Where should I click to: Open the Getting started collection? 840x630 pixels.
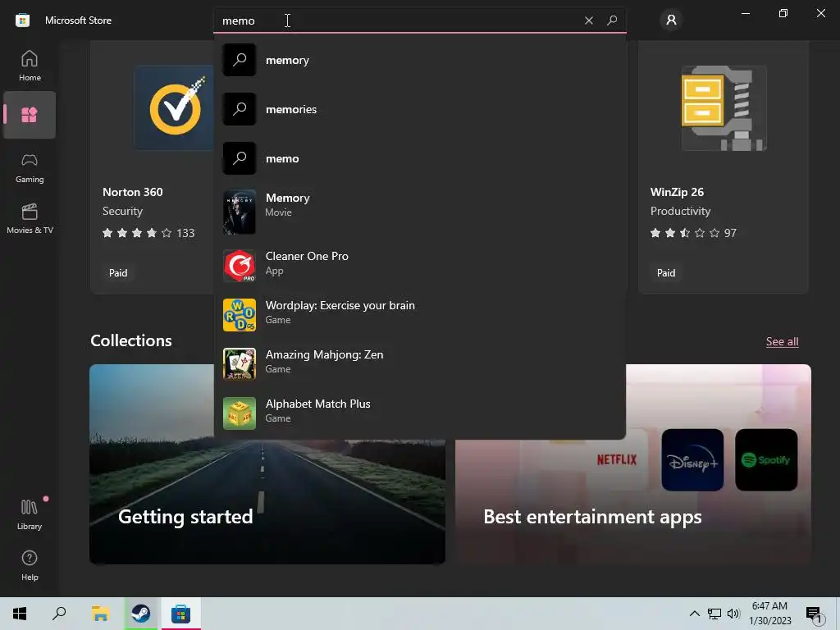(x=267, y=464)
